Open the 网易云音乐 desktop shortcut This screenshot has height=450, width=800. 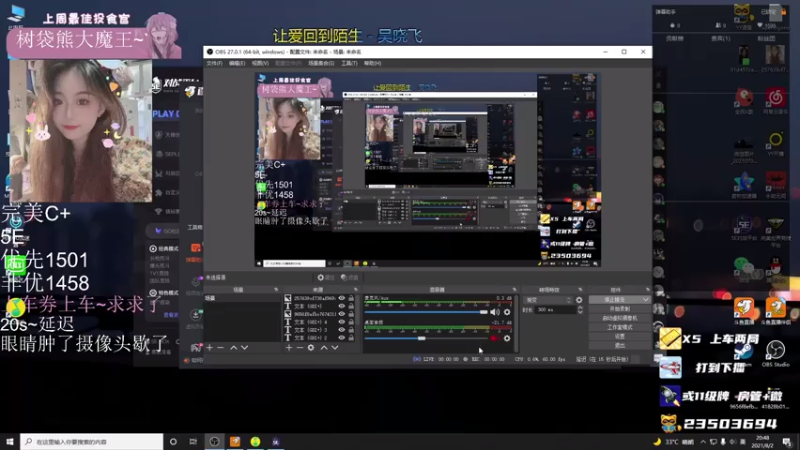coord(775,101)
